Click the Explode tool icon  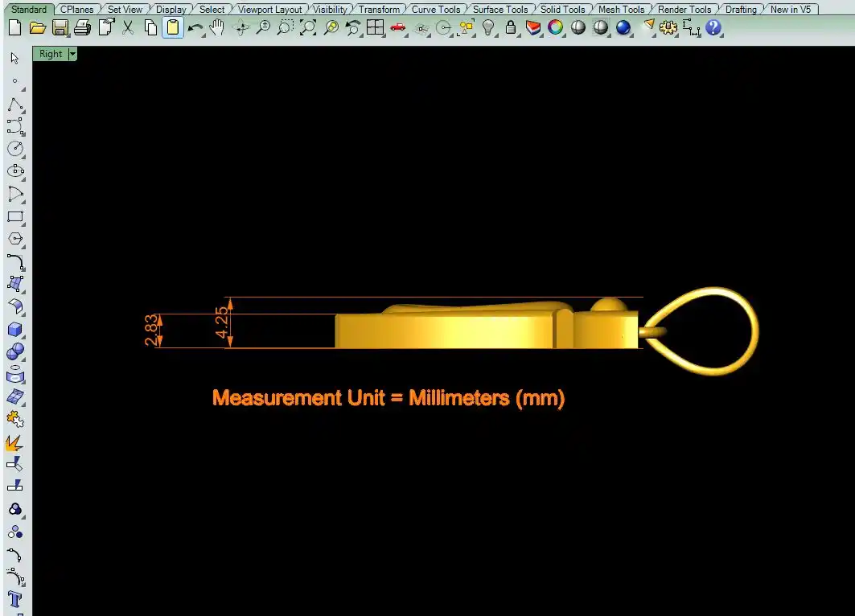tap(14, 442)
